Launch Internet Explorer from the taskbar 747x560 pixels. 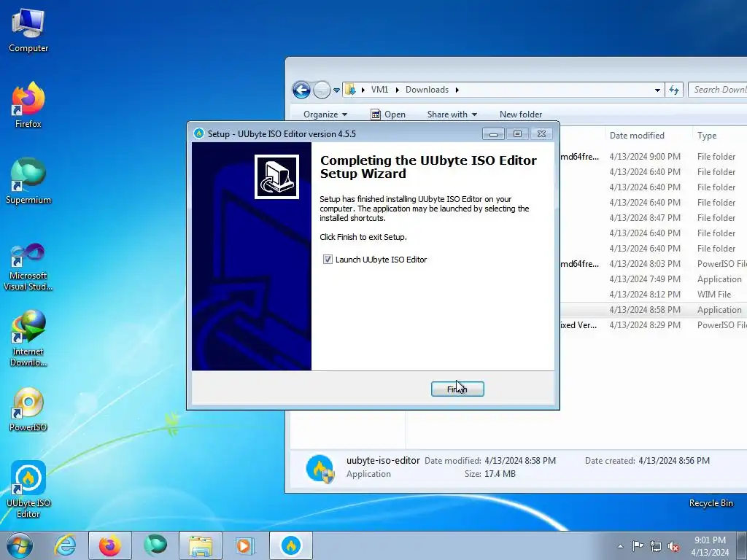65,545
